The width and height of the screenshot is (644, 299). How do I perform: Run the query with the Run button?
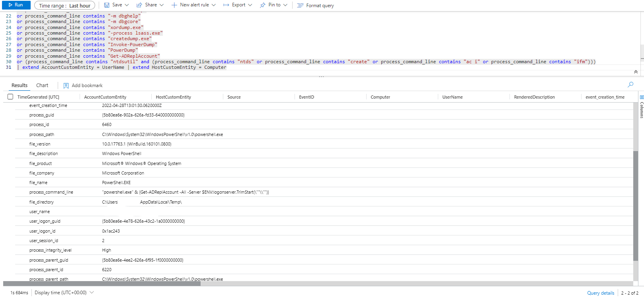coord(15,5)
